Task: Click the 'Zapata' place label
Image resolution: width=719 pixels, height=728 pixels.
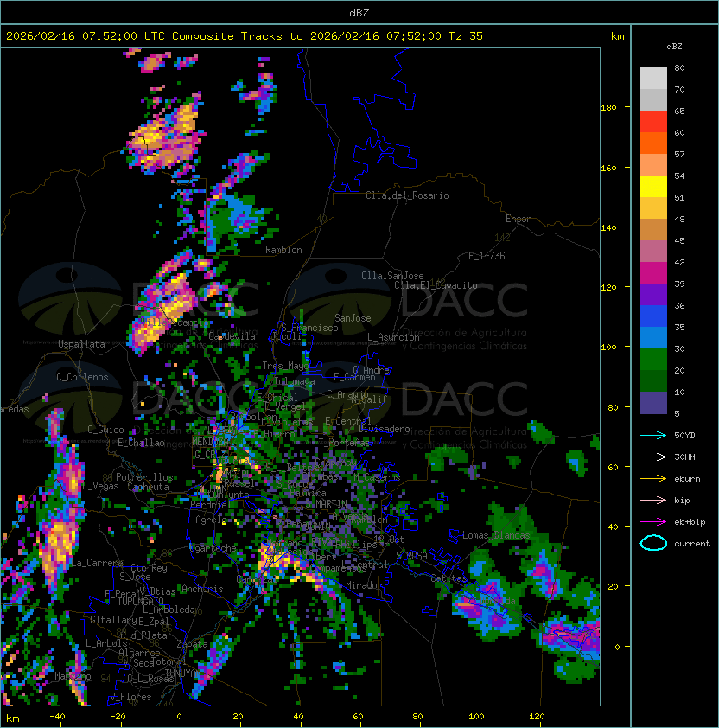Action: (x=192, y=644)
